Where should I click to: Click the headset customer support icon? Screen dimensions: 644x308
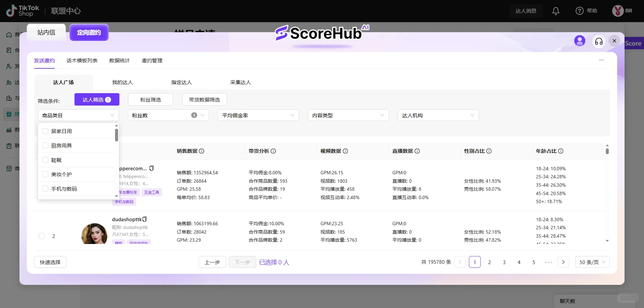tap(599, 41)
